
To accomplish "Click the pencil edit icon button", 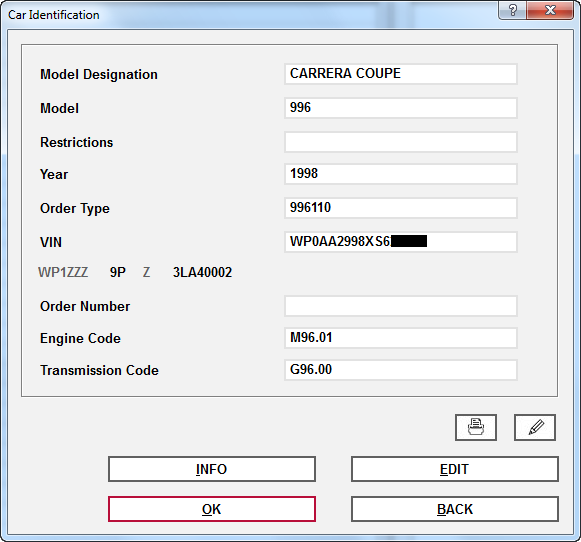I will coord(535,428).
